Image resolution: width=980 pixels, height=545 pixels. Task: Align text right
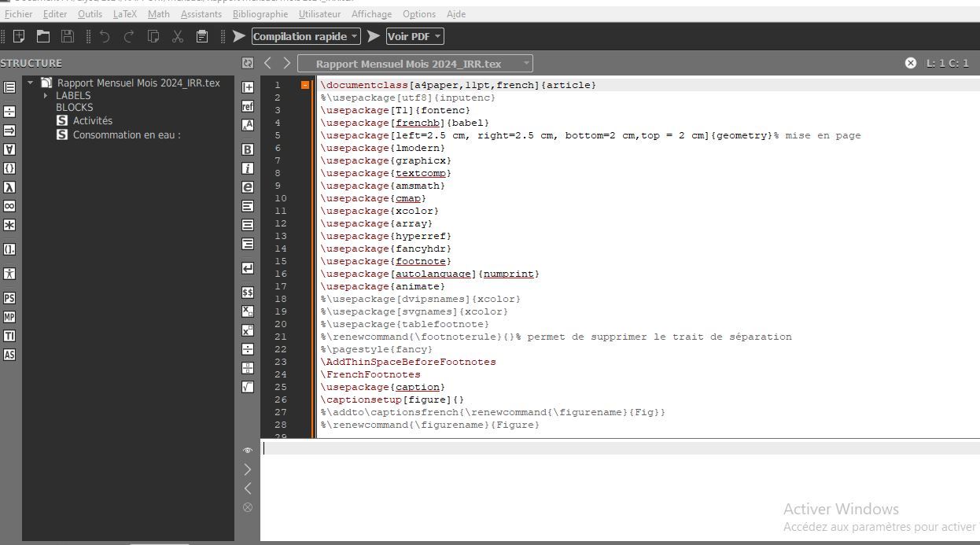pos(248,244)
